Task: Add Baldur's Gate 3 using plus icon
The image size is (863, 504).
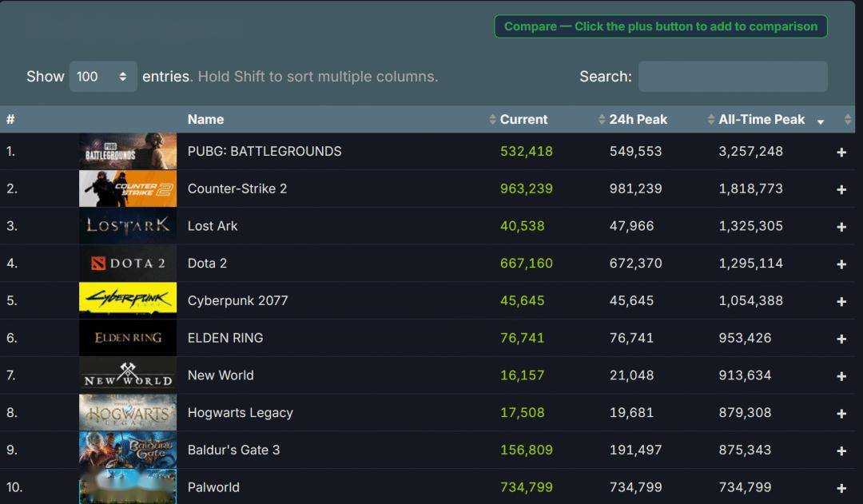Action: (x=841, y=450)
